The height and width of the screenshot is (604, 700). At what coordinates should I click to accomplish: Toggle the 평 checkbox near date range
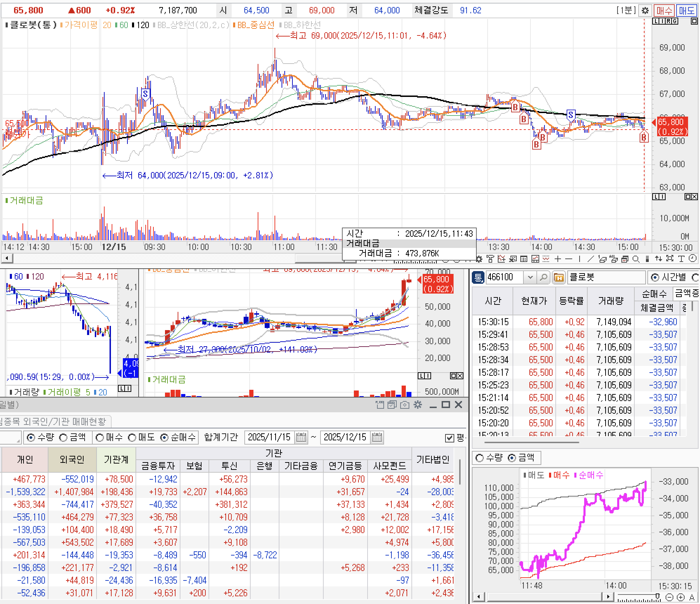coord(449,438)
